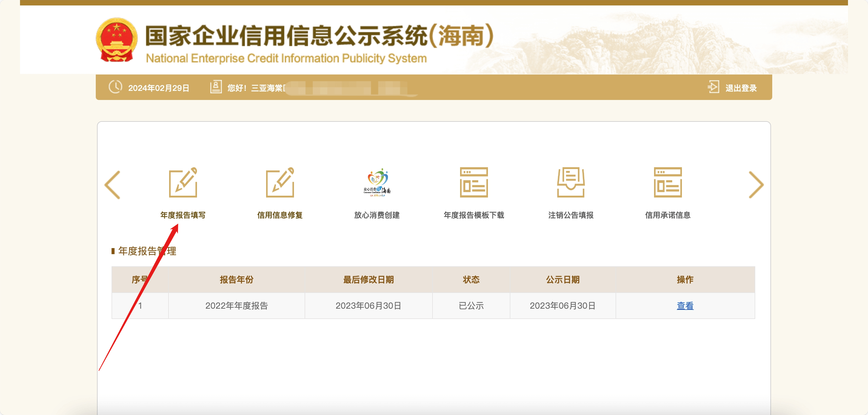Select the 信用信息修复 label
The image size is (868, 415).
click(280, 215)
